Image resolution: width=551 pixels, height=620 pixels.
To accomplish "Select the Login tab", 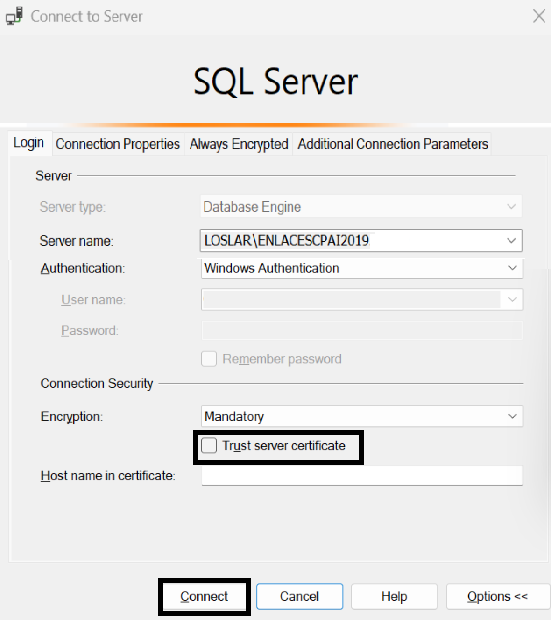I will (28, 143).
